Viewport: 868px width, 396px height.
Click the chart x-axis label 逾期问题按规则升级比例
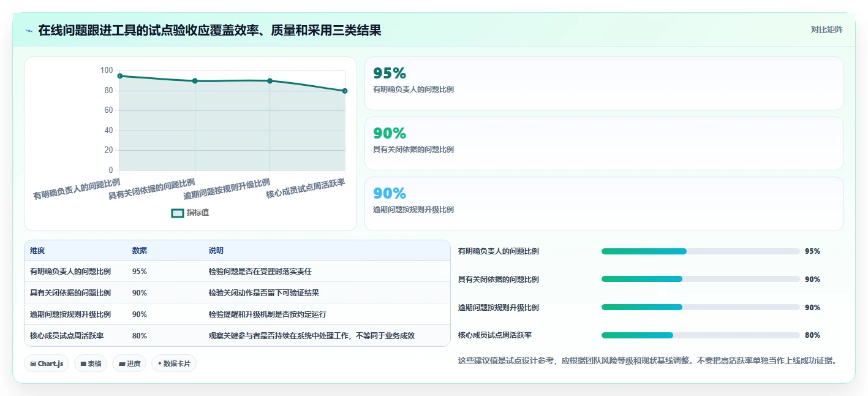click(x=227, y=189)
